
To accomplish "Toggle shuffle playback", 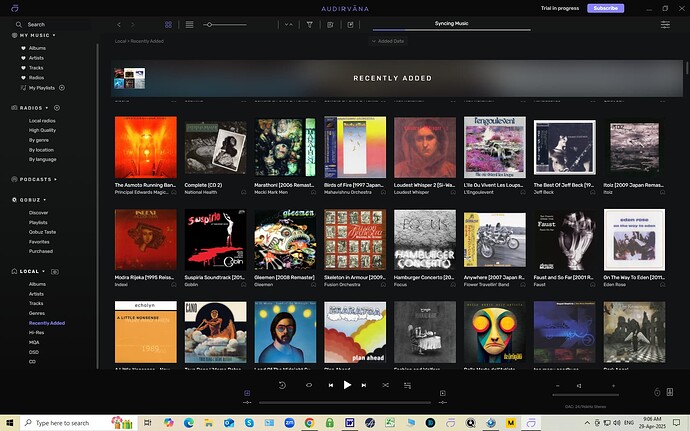I will click(385, 385).
